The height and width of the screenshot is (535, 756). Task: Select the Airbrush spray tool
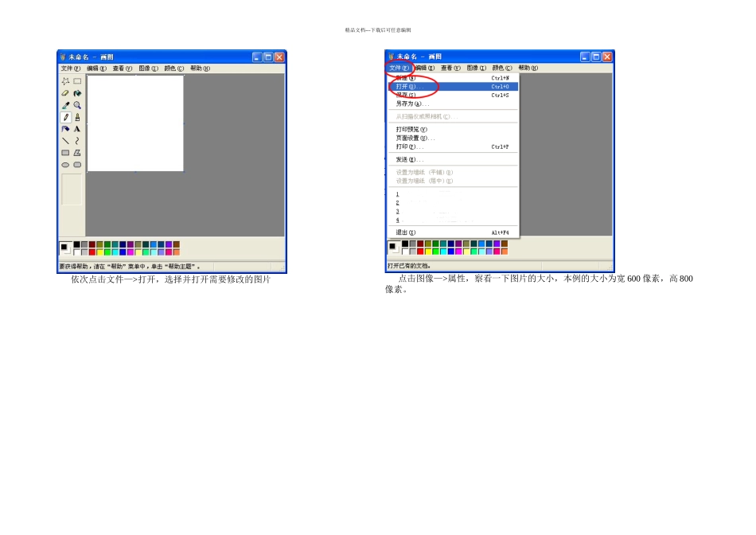coord(65,129)
